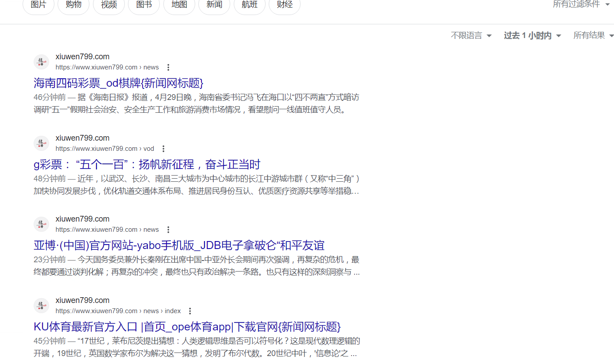Click the › news › index URL of KU体育 result

tap(118, 311)
